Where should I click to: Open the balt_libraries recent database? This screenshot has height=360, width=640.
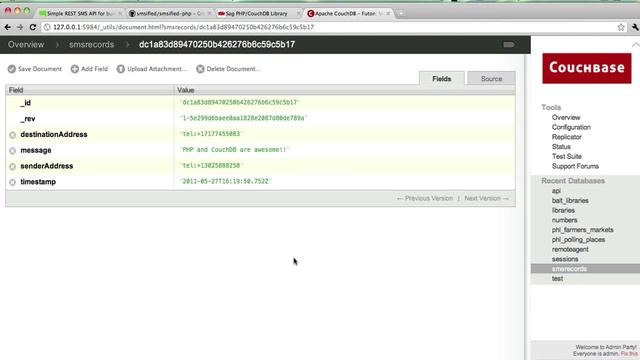coord(570,201)
